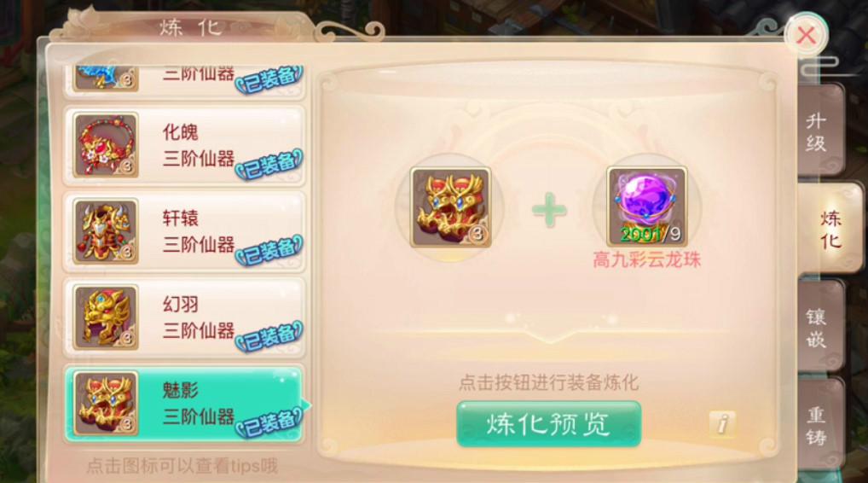Click the partially visible top equipment icon
This screenshot has width=868, height=483.
pyautogui.click(x=106, y=78)
